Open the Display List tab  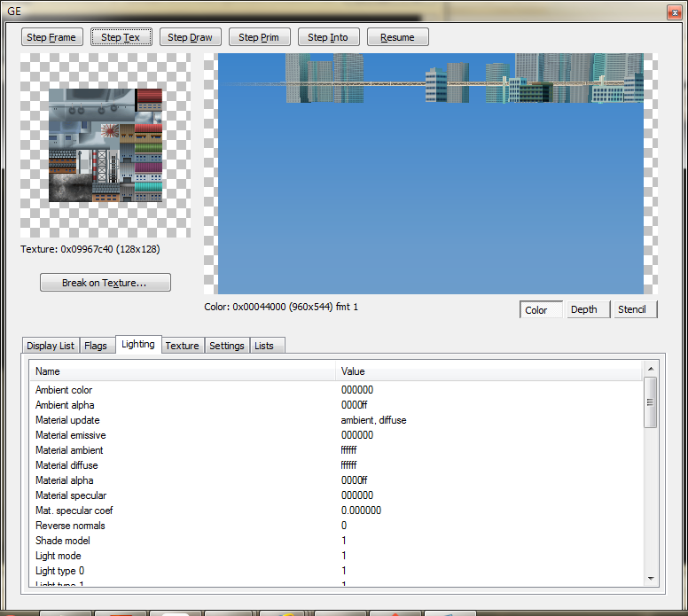pos(51,346)
